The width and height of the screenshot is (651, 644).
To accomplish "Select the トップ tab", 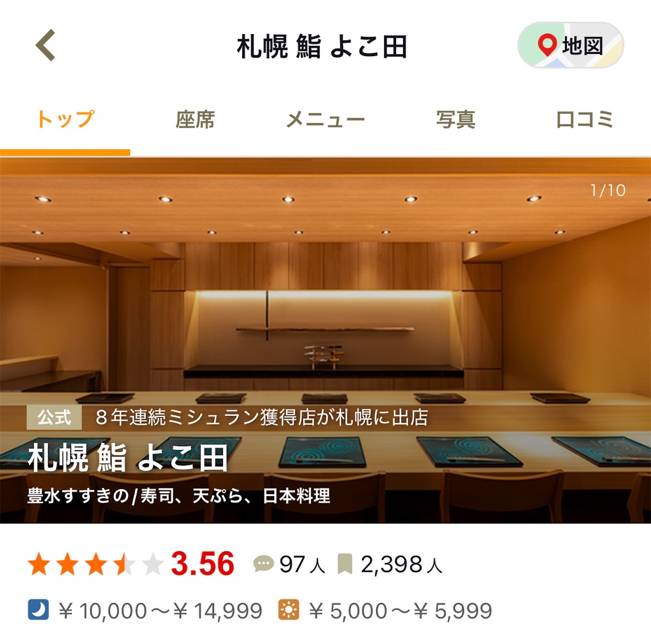I will (x=65, y=120).
